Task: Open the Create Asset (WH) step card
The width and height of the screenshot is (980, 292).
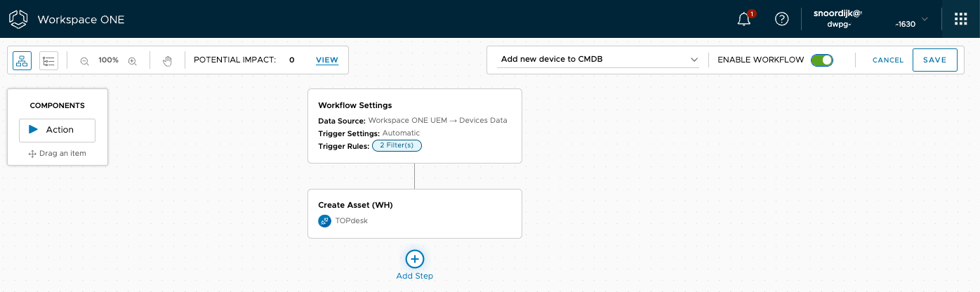Action: click(414, 206)
